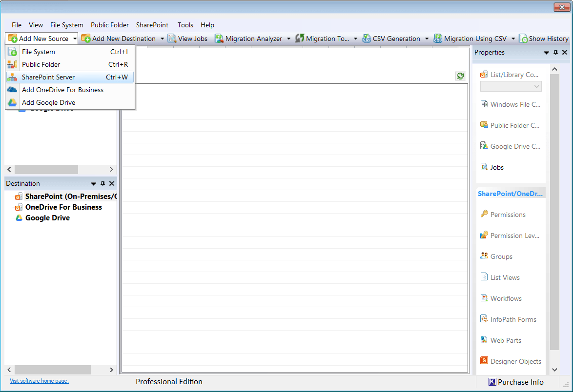Viewport: 573px width, 392px height.
Task: Expand the Add New Source dropdown arrow
Action: [75, 39]
